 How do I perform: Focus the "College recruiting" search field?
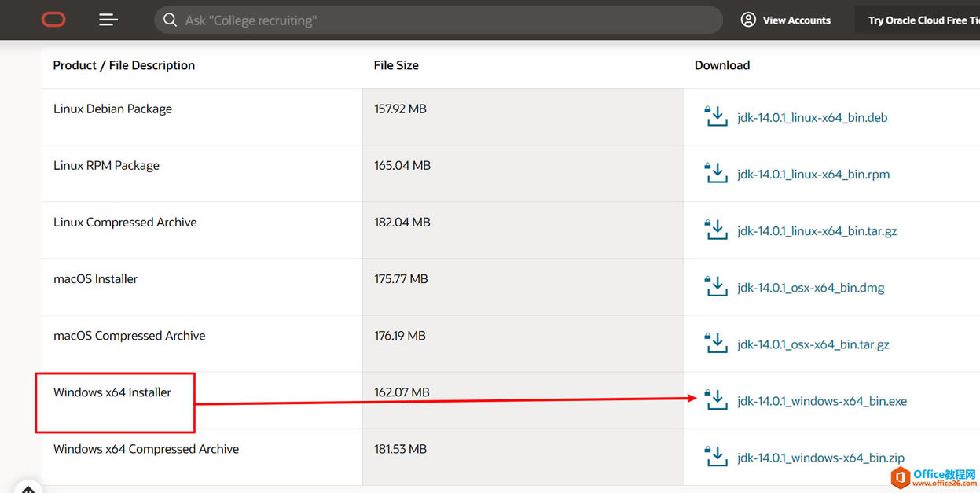[x=439, y=20]
